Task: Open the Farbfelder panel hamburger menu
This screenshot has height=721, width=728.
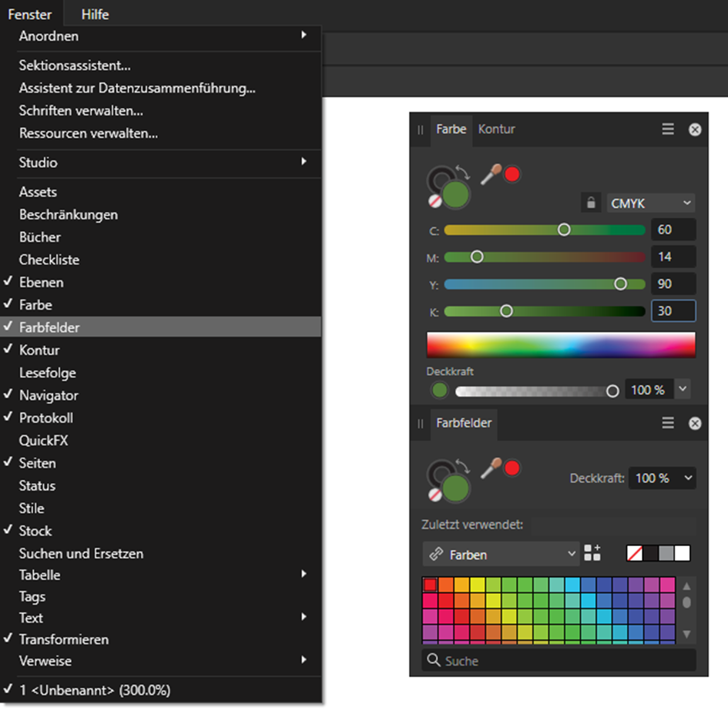Action: 668,423
